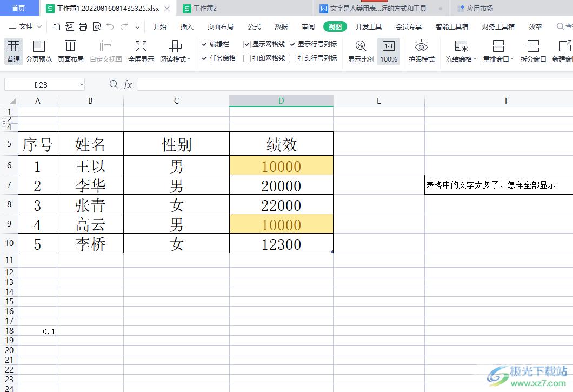Click 显示比例 zoom ratio icon
Screen dimensions: 573x392
pos(361,51)
